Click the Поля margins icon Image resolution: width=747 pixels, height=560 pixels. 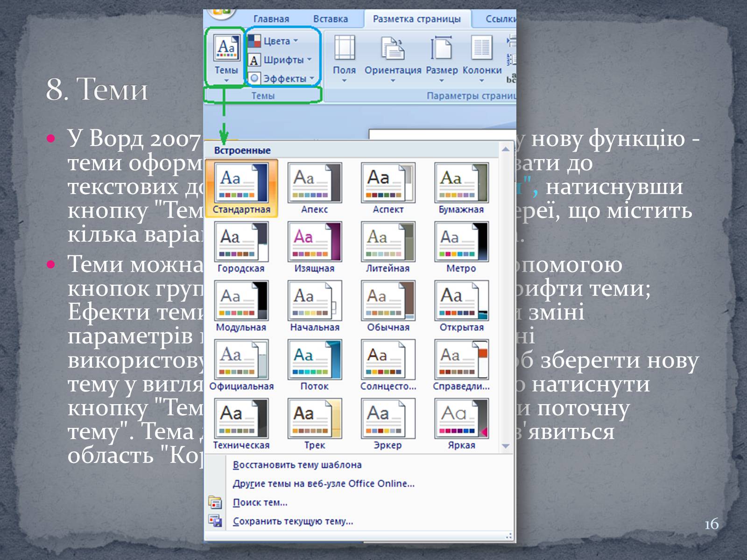[344, 49]
